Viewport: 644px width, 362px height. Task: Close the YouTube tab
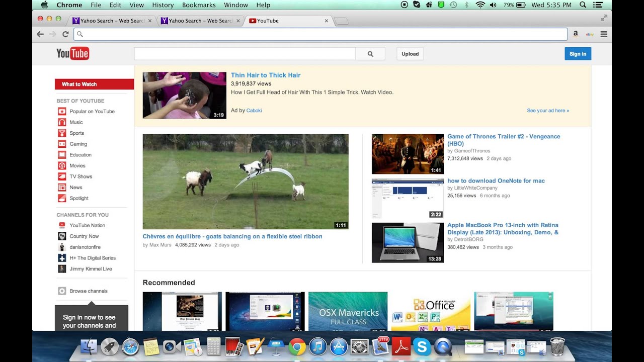326,21
